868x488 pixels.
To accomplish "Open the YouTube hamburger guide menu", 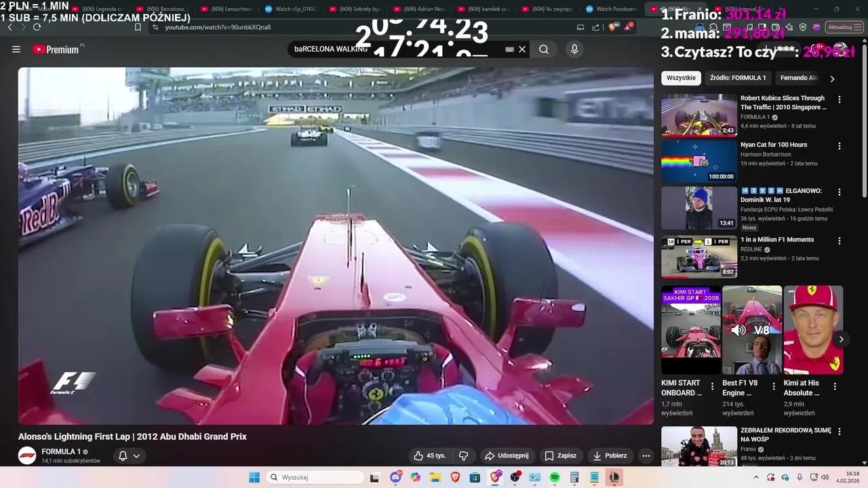I will (16, 49).
